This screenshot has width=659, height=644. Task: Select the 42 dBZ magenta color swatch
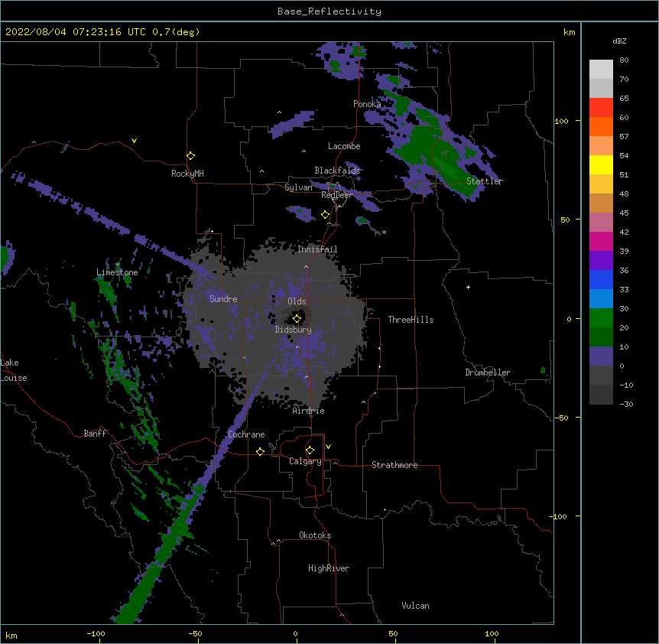point(601,241)
